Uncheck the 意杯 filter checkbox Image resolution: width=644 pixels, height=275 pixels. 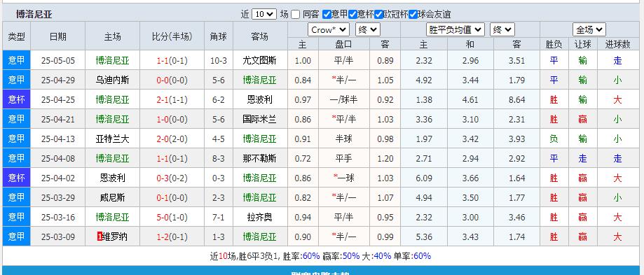(x=352, y=14)
